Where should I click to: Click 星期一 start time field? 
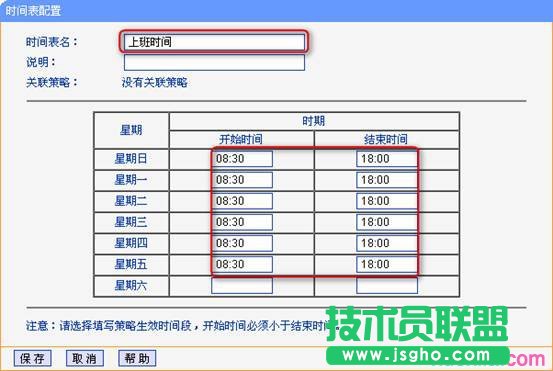pyautogui.click(x=242, y=180)
